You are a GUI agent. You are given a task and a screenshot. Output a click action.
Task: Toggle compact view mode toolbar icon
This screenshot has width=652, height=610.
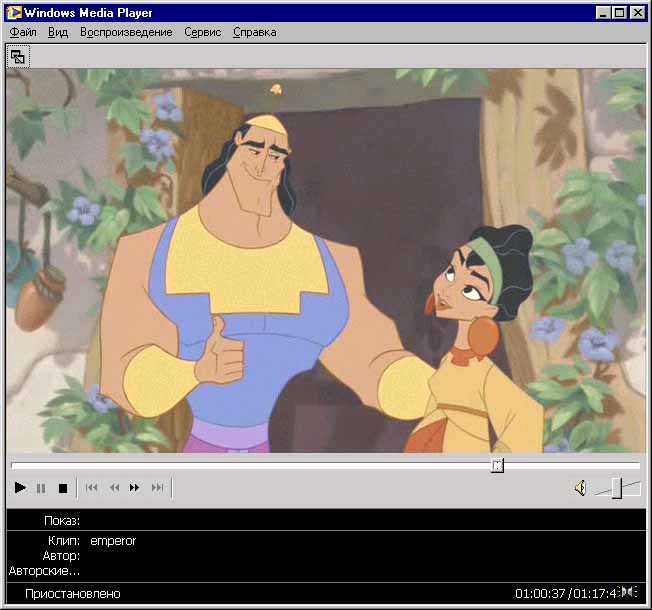pyautogui.click(x=18, y=57)
